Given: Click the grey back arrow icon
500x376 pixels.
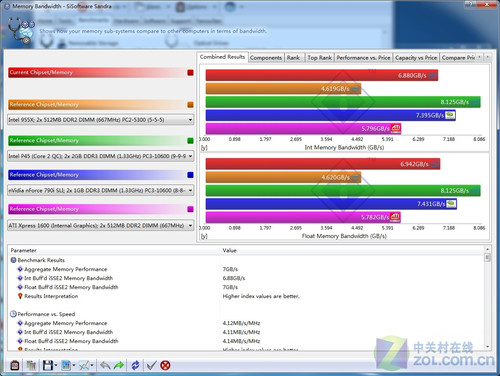Looking at the screenshot, I should (x=105, y=365).
